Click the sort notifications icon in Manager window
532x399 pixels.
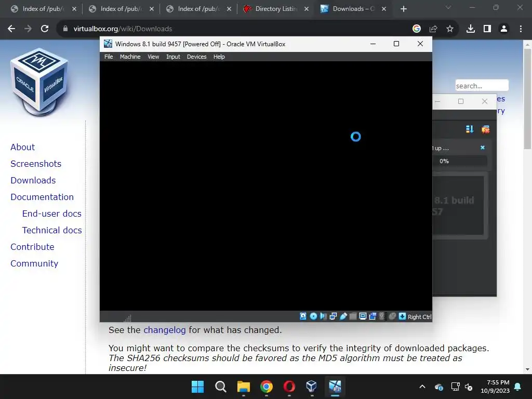(470, 129)
